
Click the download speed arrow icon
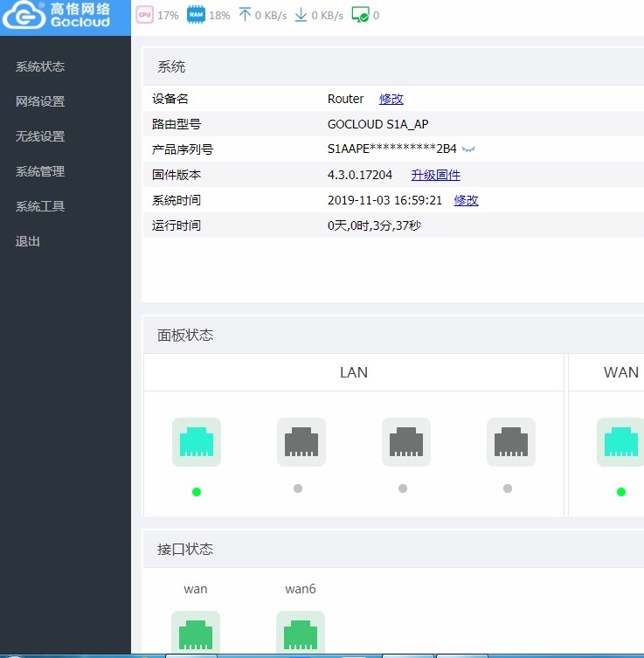tap(301, 15)
